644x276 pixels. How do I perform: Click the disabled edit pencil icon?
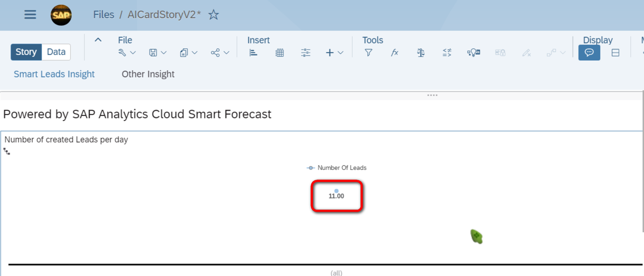pos(527,52)
